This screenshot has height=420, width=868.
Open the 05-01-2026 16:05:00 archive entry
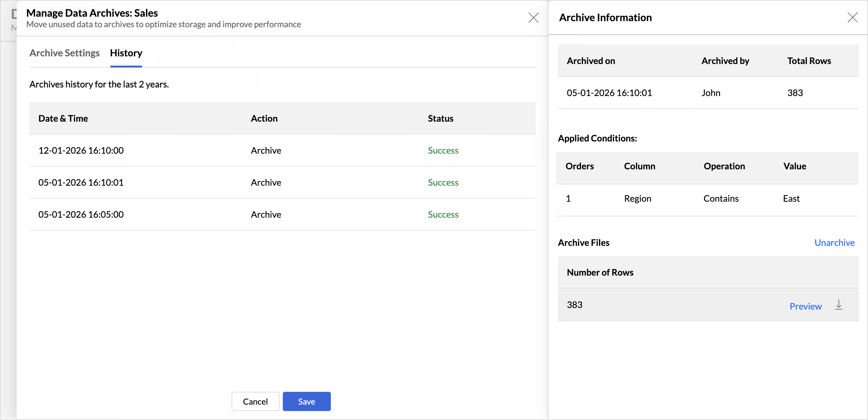click(x=81, y=214)
